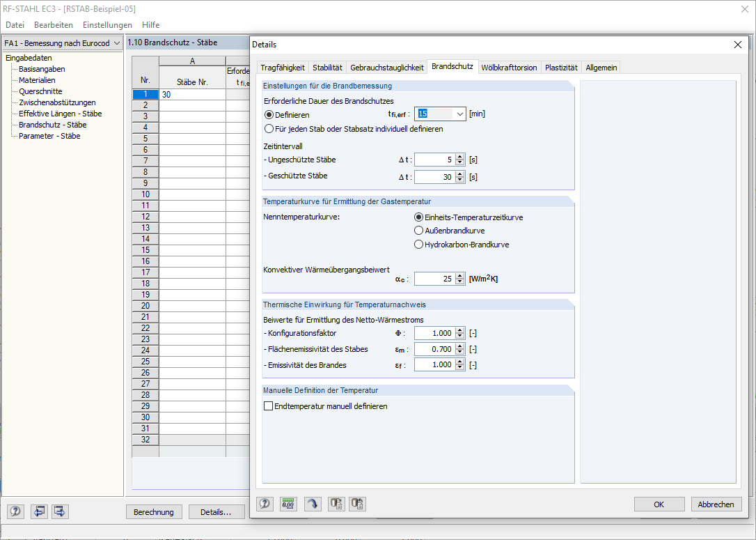Viewport: 756px width, 540px height.
Task: Open the Bearbeiten menu
Action: click(54, 24)
